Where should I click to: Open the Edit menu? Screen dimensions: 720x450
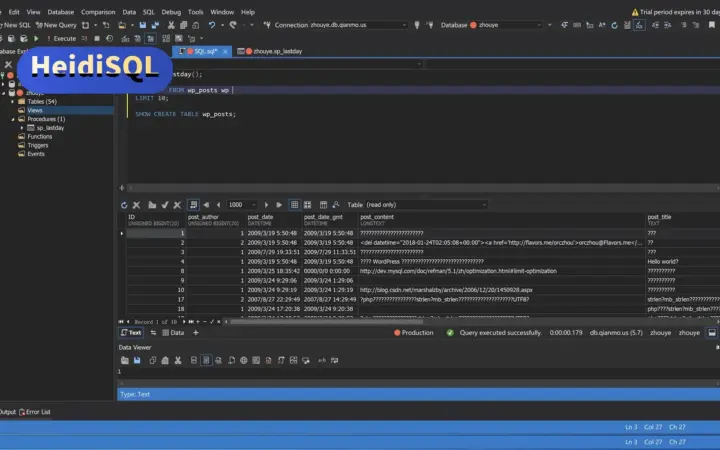[14, 12]
